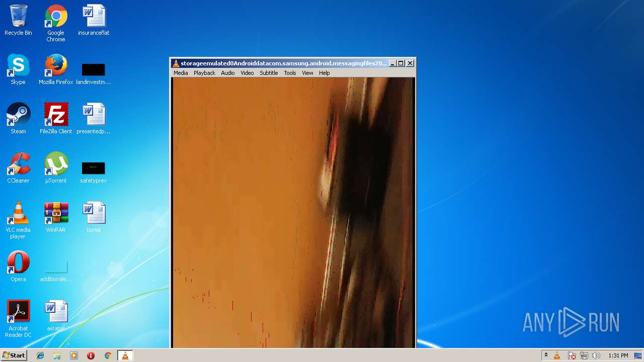Click the VLC cone tray icon
Image resolution: width=644 pixels, height=362 pixels.
[x=557, y=355]
